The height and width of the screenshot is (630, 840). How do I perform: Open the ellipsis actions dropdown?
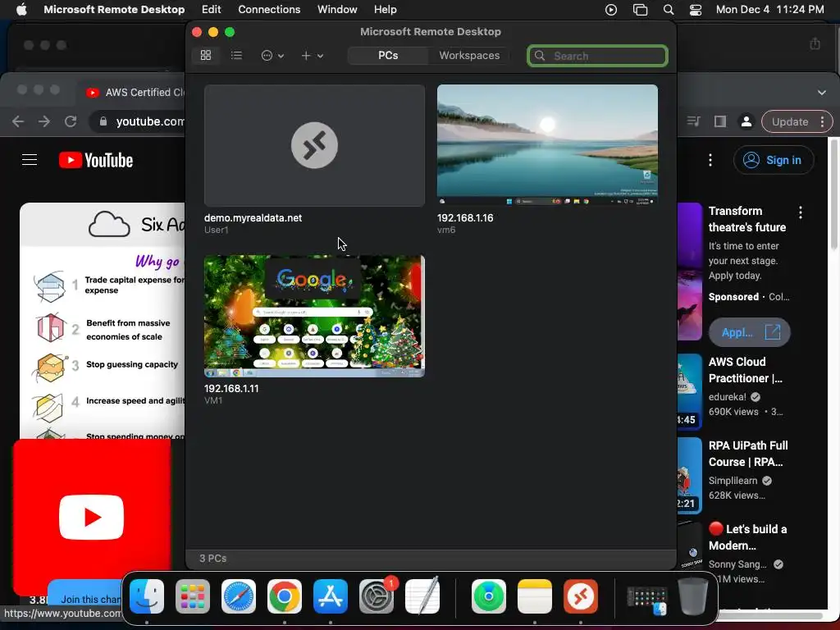(x=272, y=55)
